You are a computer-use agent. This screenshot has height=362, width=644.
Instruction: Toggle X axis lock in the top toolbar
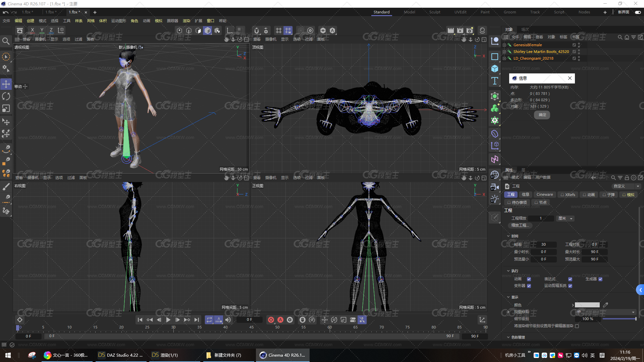point(32,31)
